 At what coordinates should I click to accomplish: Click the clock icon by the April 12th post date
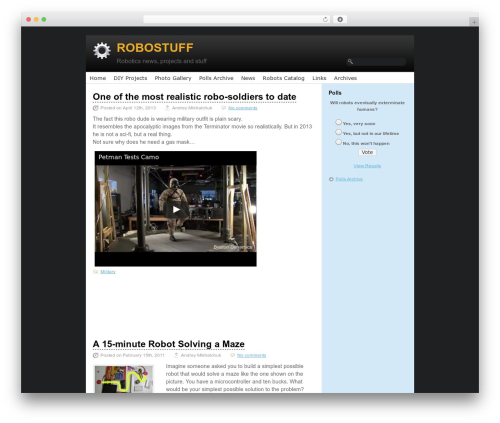click(x=96, y=108)
